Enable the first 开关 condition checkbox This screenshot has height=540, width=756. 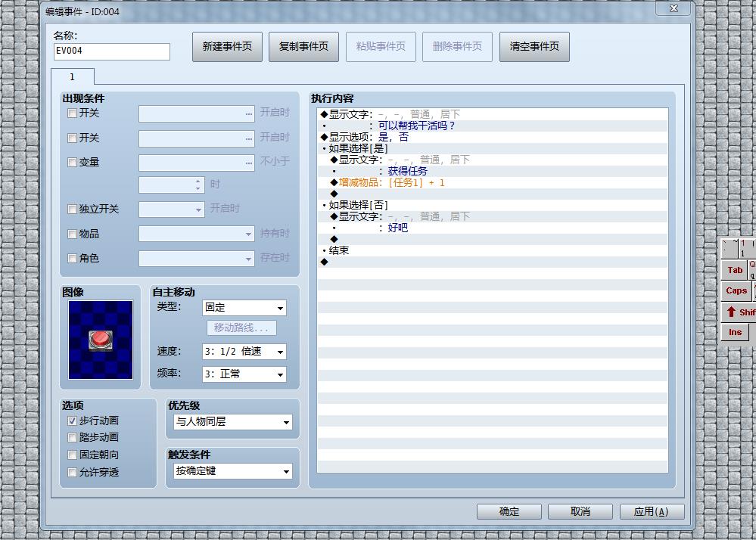[x=73, y=113]
